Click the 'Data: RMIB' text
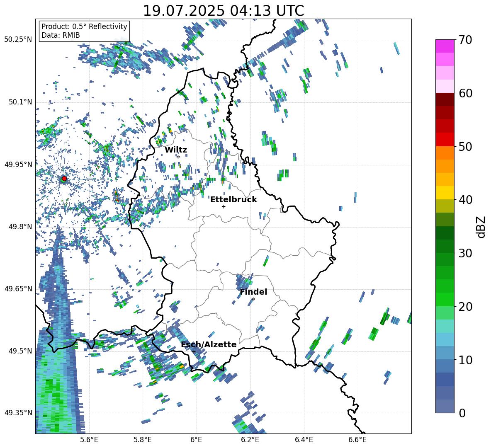The image size is (491, 448). (x=61, y=35)
